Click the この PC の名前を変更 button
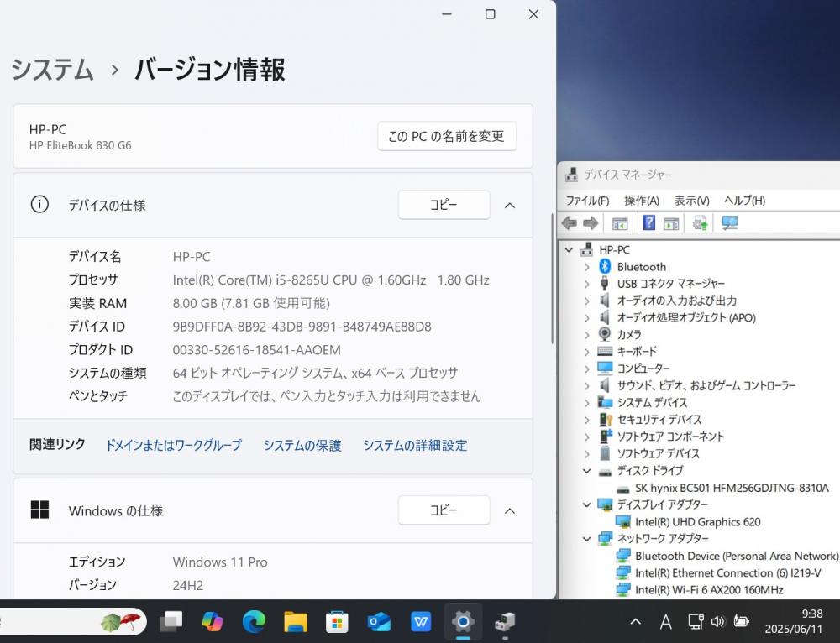 pos(447,137)
